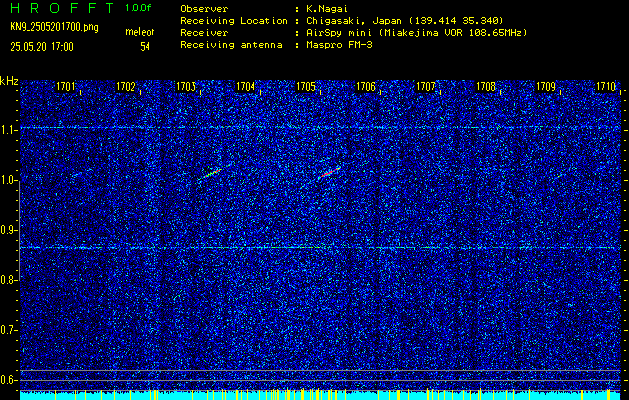
Task: Click the meteor count value 54
Action: (x=145, y=47)
